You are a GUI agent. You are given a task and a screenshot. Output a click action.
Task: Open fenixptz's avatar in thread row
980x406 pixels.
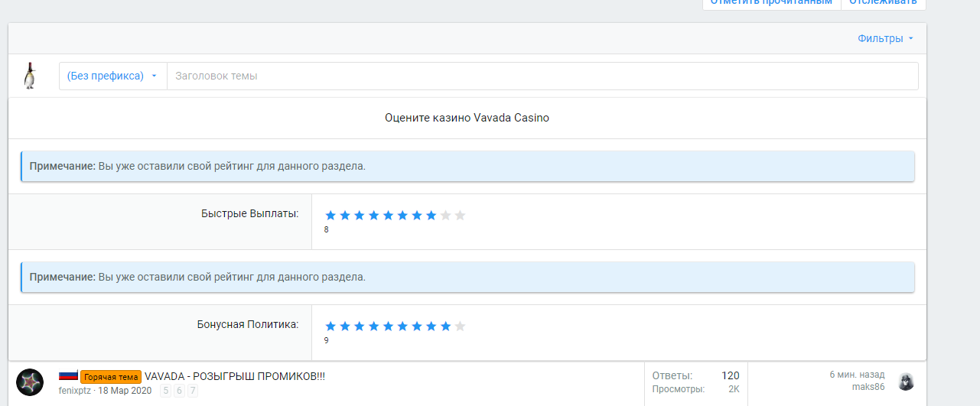tap(30, 382)
